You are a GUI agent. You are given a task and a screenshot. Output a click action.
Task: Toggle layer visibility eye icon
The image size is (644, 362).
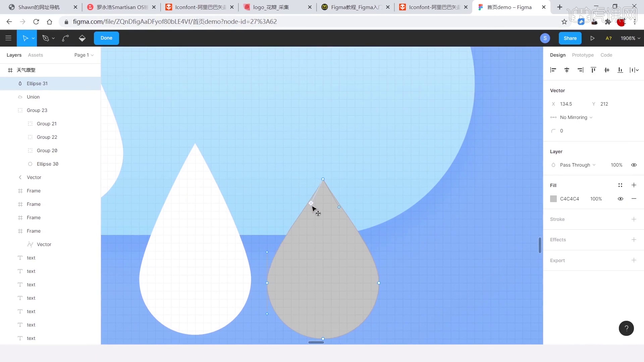[x=633, y=165]
